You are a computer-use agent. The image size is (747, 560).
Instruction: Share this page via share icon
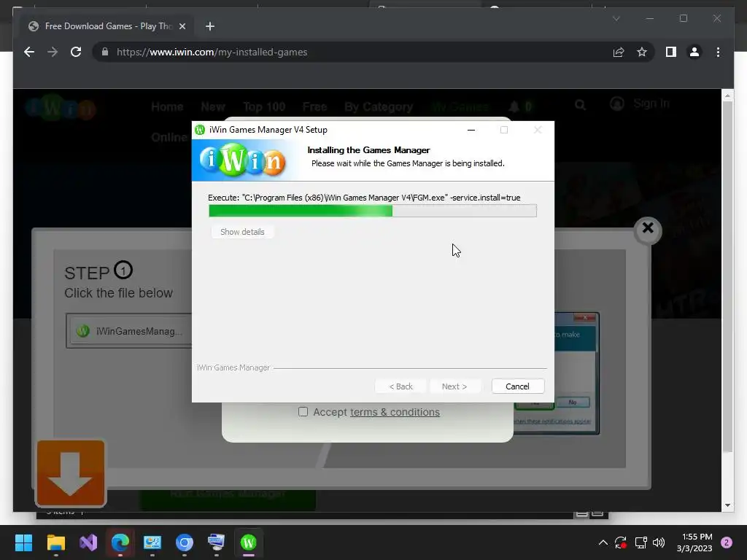(619, 52)
